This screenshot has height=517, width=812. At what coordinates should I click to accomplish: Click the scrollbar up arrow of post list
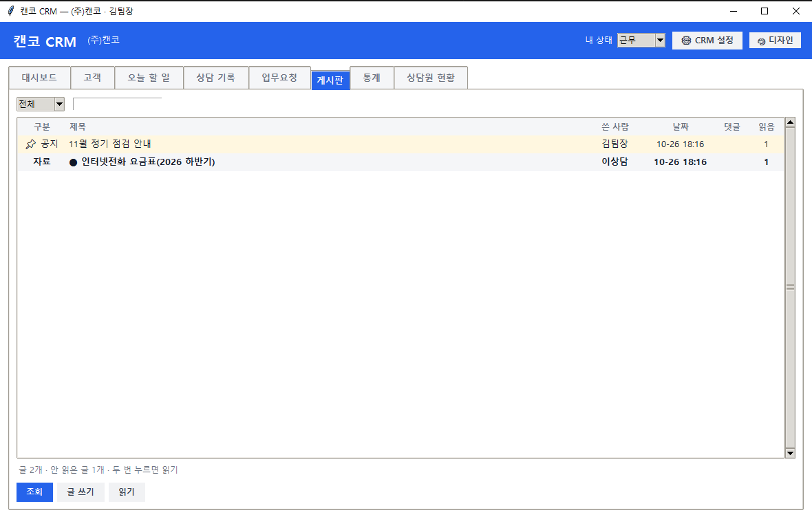click(790, 122)
